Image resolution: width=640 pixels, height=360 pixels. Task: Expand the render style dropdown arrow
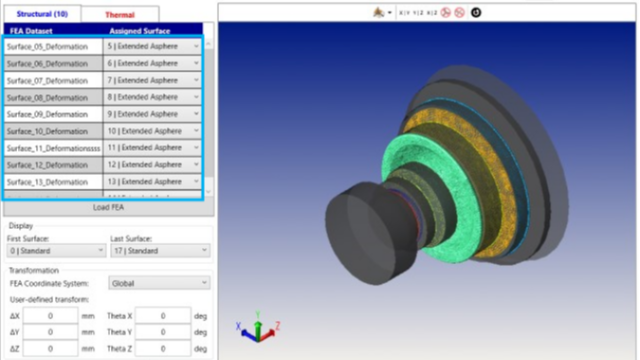[x=390, y=13]
